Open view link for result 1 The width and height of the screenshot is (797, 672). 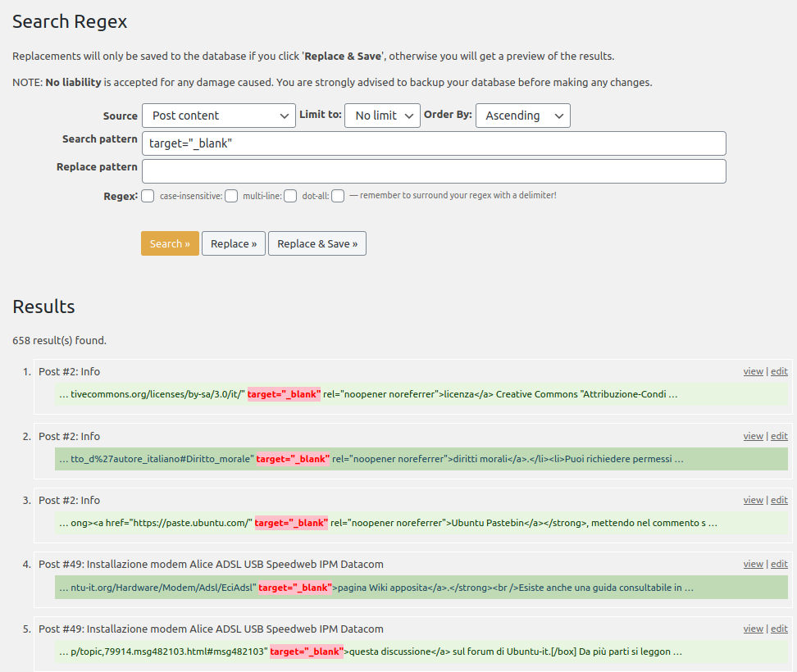point(754,371)
